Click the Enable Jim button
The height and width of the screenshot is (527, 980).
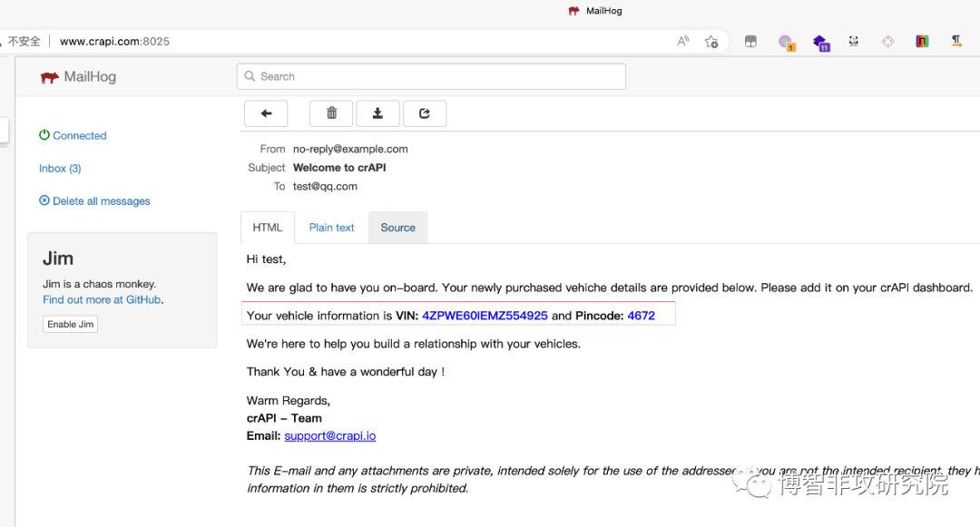71,324
